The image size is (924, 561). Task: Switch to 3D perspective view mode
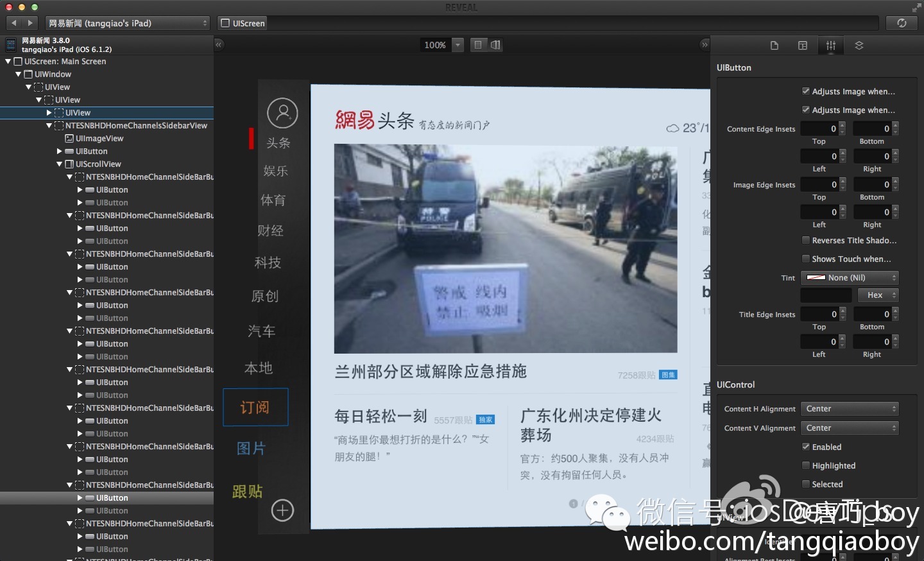coord(495,45)
